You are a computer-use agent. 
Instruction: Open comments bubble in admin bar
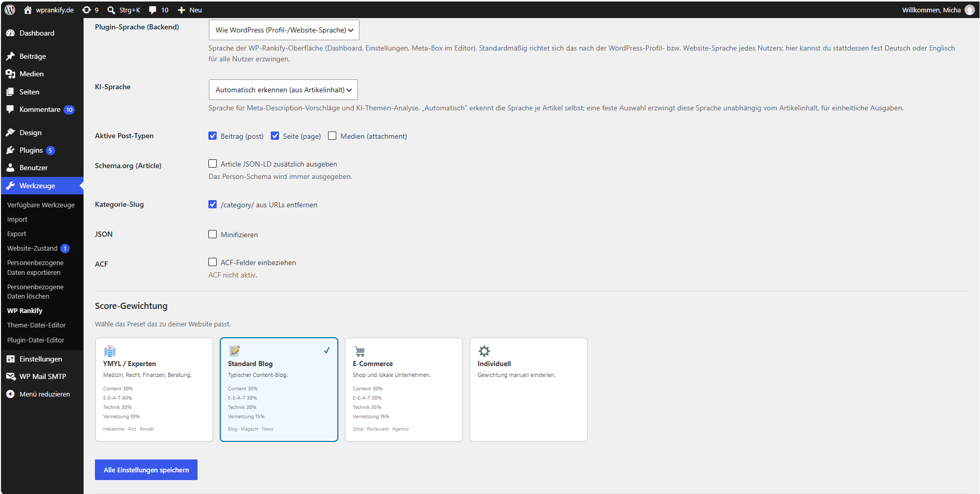pyautogui.click(x=153, y=10)
